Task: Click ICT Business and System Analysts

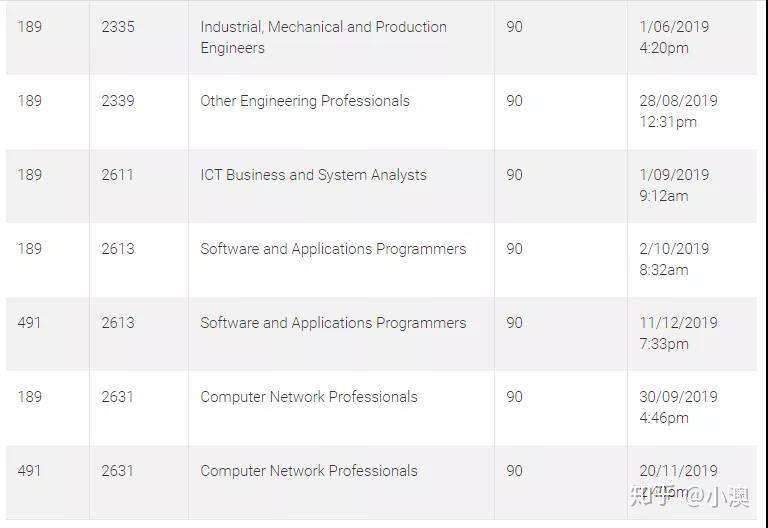Action: [313, 175]
